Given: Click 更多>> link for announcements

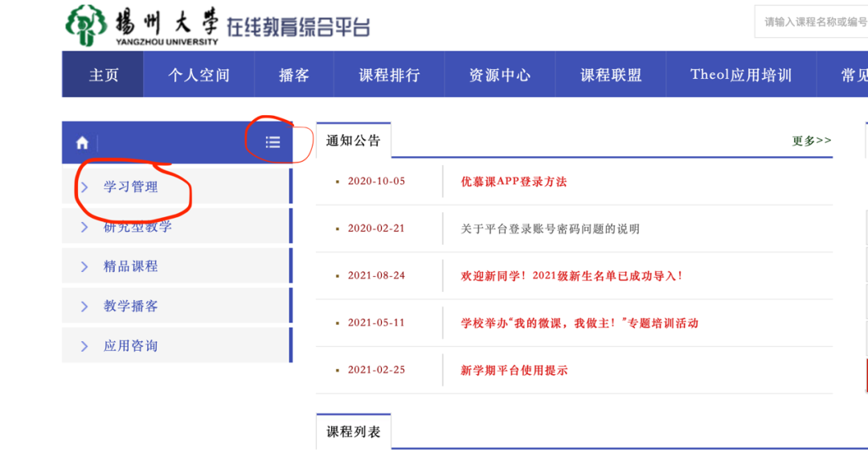Looking at the screenshot, I should 812,141.
